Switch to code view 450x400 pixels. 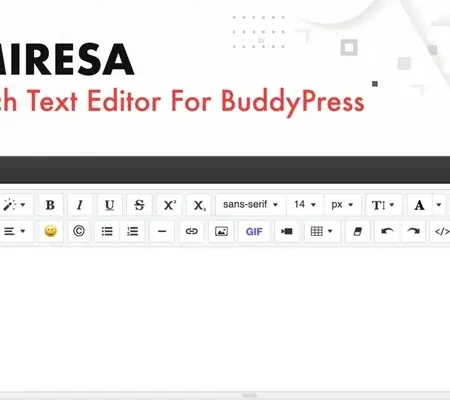pyautogui.click(x=441, y=231)
